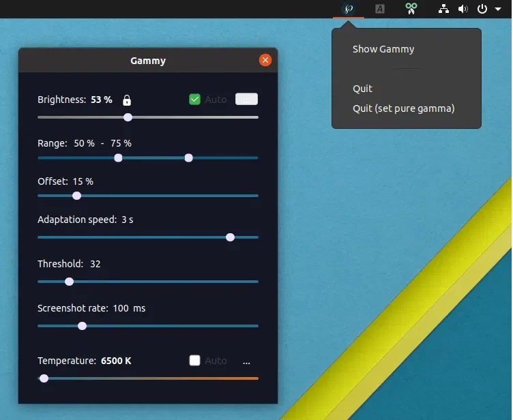Click the Range lower handle at 50 %

click(118, 158)
